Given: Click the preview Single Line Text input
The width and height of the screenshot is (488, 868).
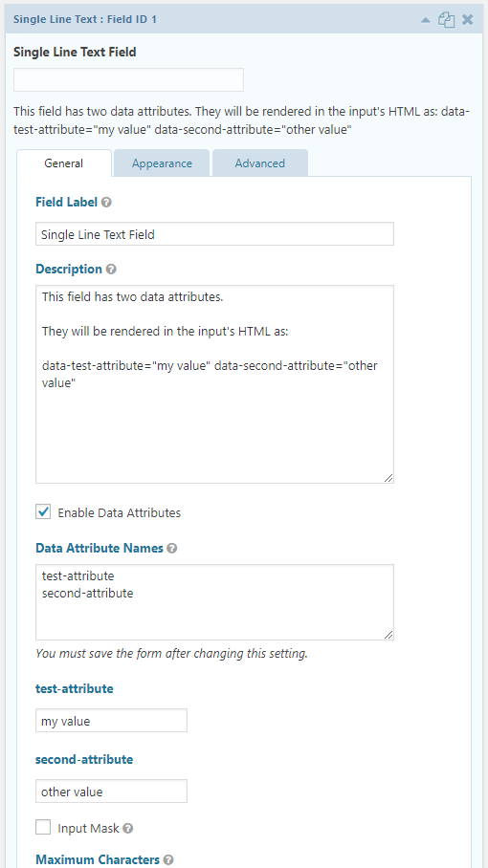Looking at the screenshot, I should [128, 80].
